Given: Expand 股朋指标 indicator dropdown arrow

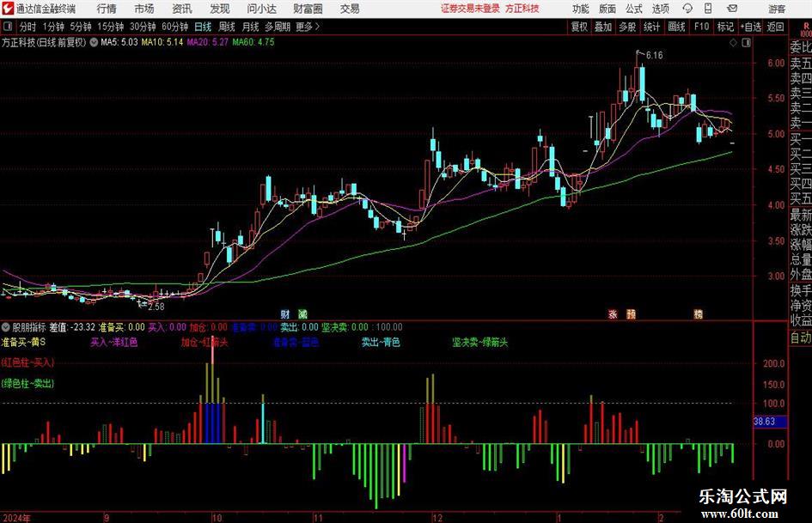Looking at the screenshot, I should 6,327.
